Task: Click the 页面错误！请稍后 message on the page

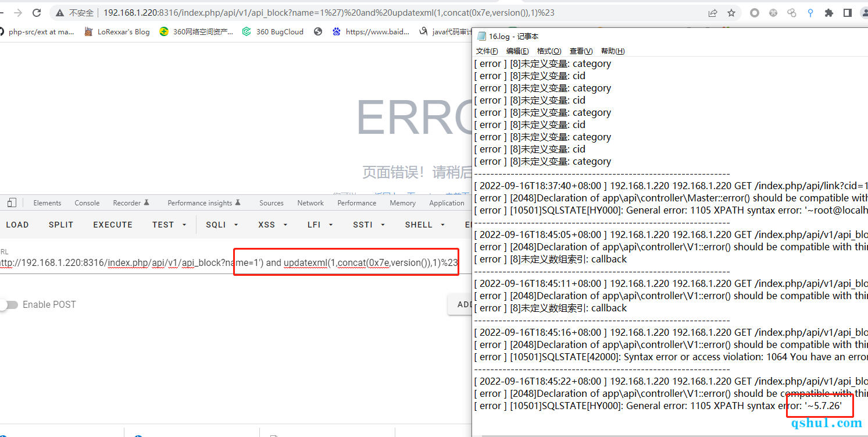Action: (x=417, y=172)
